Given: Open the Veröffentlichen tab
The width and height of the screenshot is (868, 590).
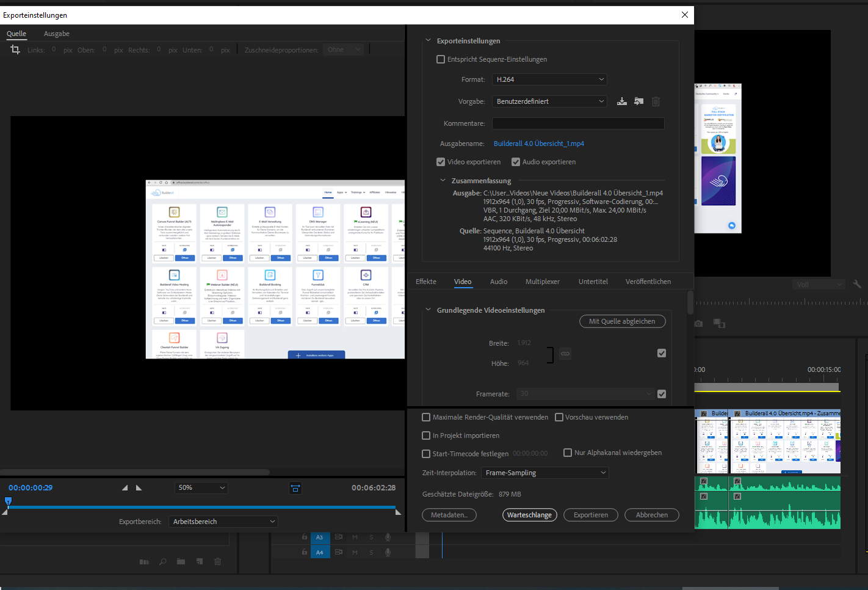Looking at the screenshot, I should click(x=648, y=282).
